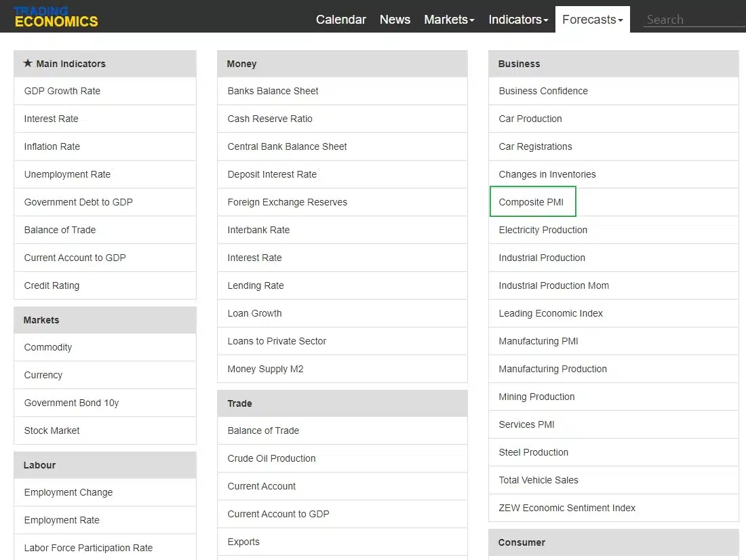Go to the Calendar page
The image size is (746, 560).
pyautogui.click(x=340, y=20)
